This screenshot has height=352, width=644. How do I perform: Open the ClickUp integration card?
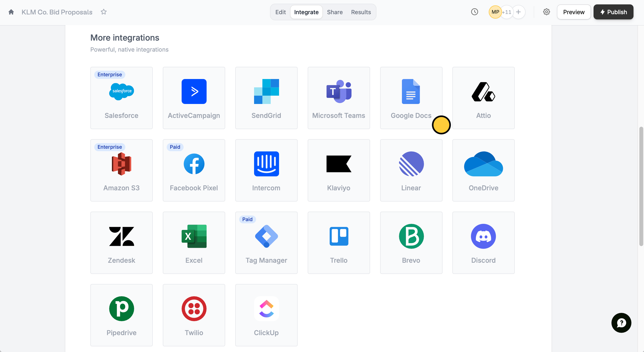266,315
